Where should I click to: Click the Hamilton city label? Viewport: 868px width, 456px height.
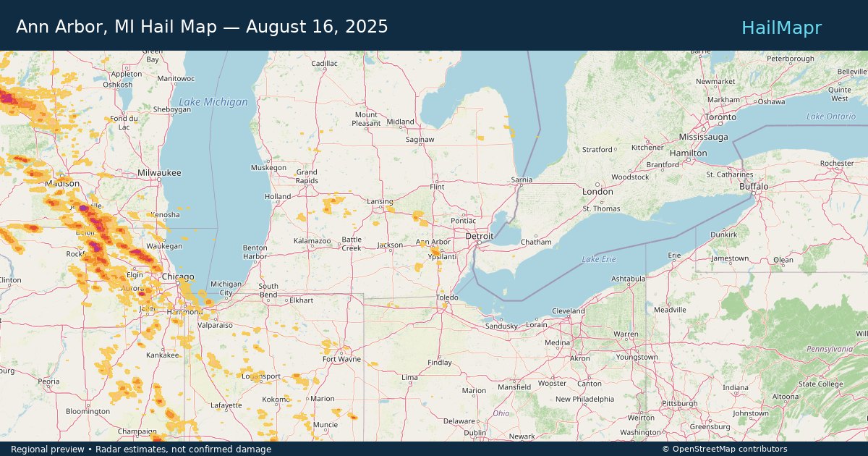(x=689, y=153)
